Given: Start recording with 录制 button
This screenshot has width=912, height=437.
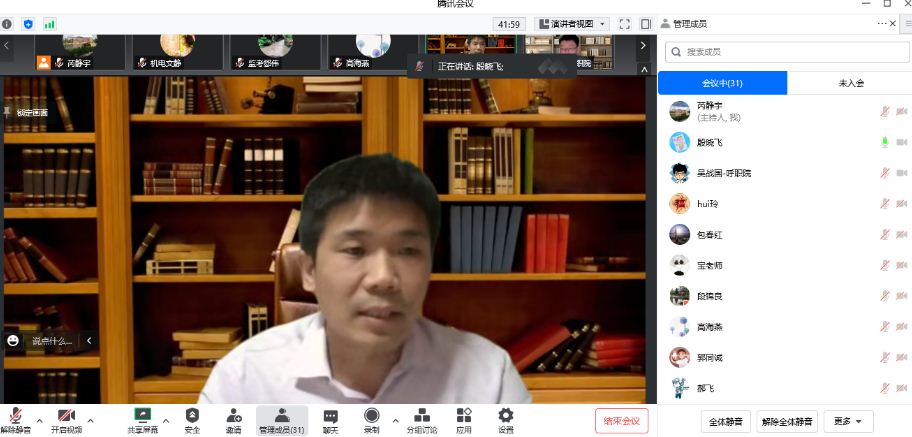Looking at the screenshot, I should pyautogui.click(x=371, y=416).
